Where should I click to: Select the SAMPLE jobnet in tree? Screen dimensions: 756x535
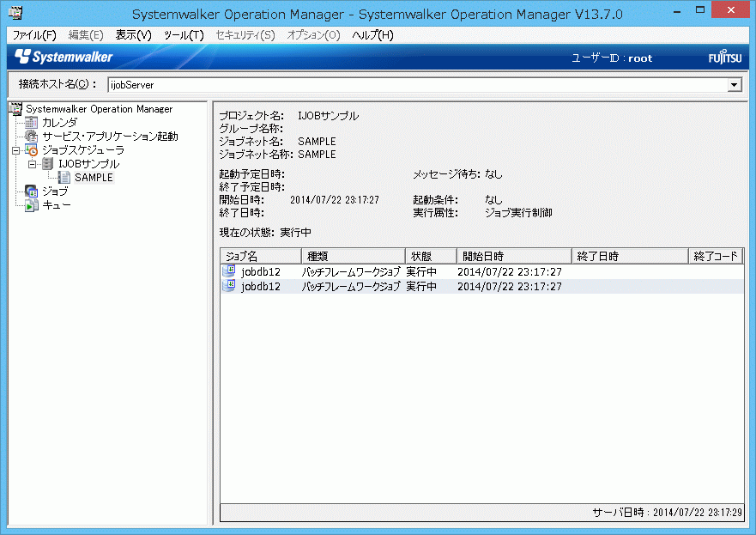pyautogui.click(x=94, y=178)
